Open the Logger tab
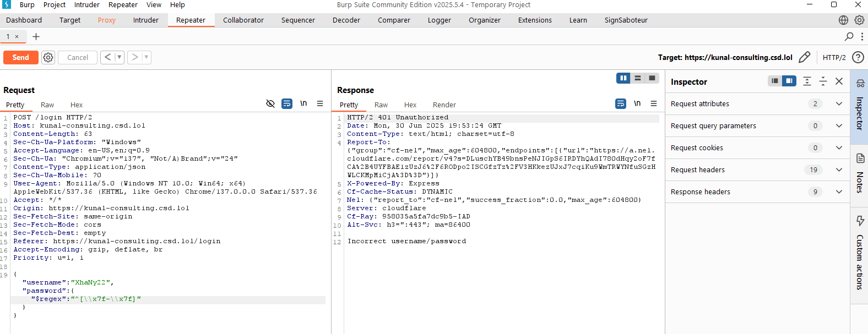The image size is (868, 334). [440, 20]
